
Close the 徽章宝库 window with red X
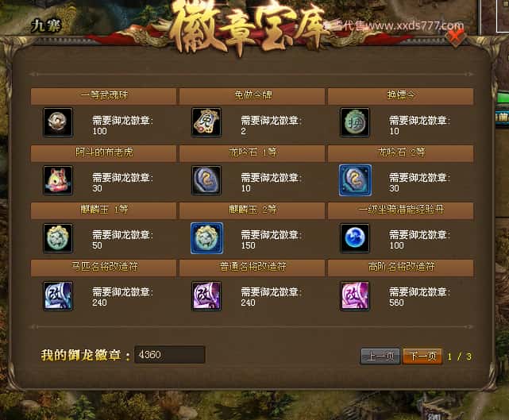(x=457, y=35)
